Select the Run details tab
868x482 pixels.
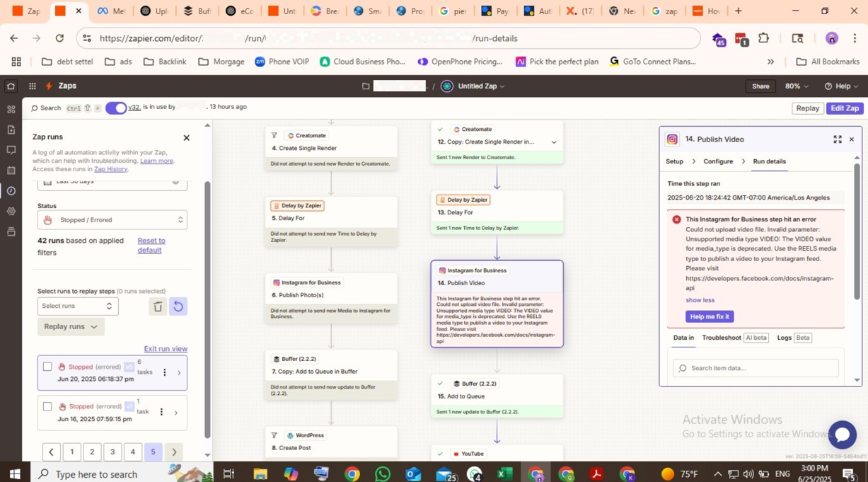pos(769,161)
